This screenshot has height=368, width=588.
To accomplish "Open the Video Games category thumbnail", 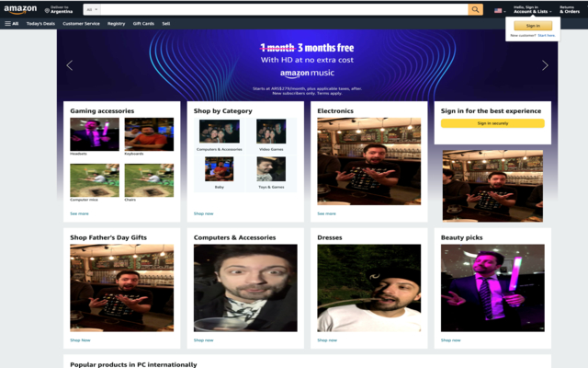I will (x=271, y=132).
